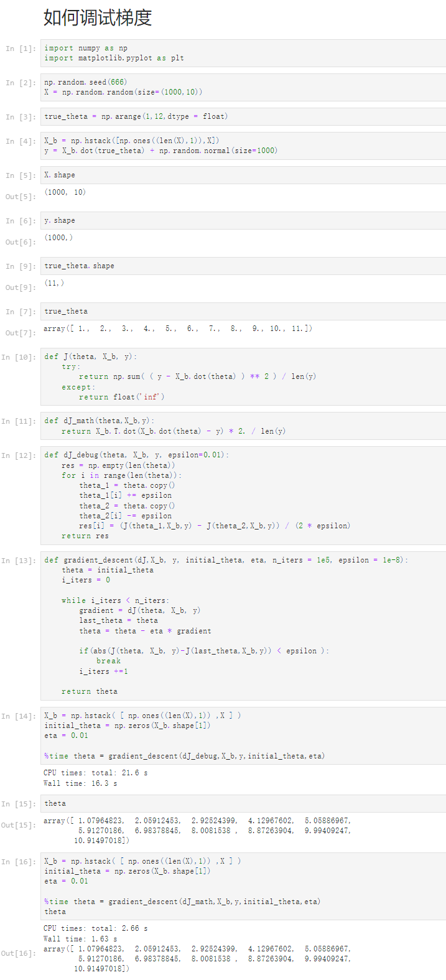Click the Out[15]: prompt label

[x=19, y=825]
